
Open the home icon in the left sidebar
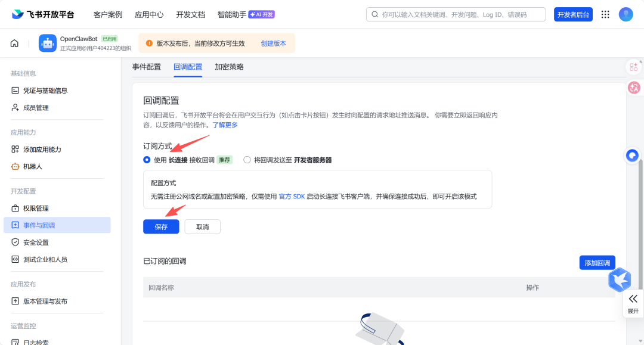[x=14, y=43]
